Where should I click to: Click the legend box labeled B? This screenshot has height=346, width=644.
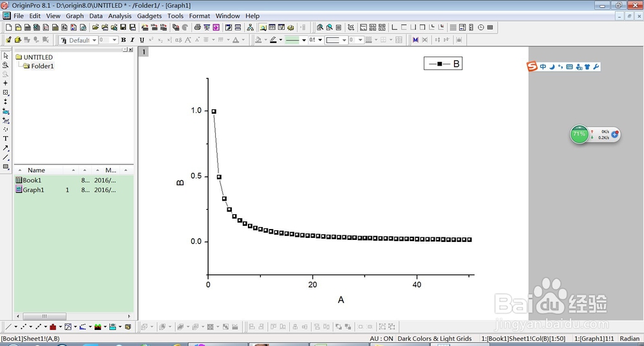443,64
